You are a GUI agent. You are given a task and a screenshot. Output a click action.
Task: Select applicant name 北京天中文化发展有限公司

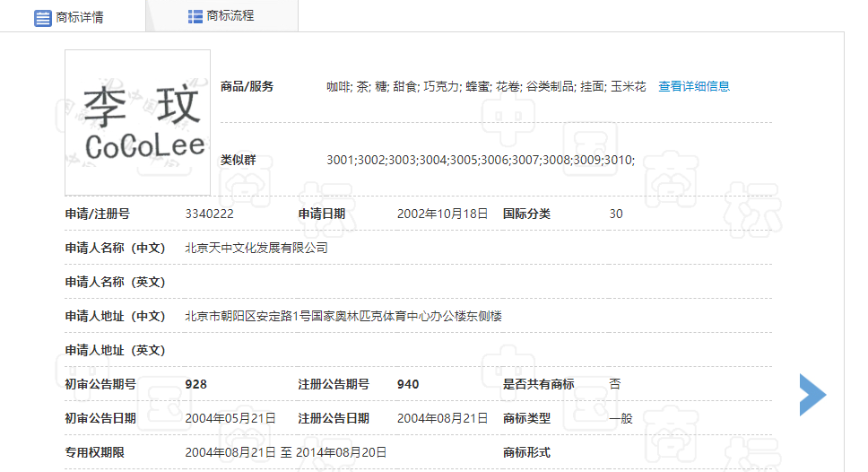point(256,249)
